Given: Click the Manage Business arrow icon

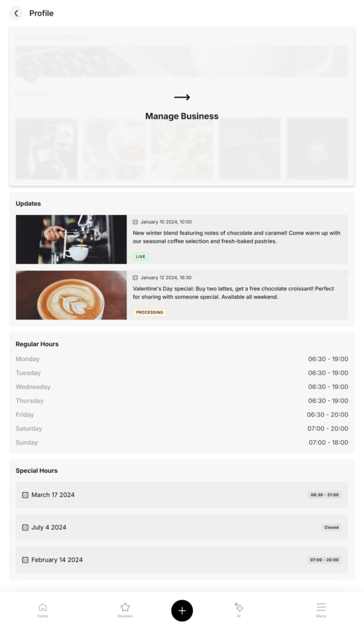Looking at the screenshot, I should [182, 97].
